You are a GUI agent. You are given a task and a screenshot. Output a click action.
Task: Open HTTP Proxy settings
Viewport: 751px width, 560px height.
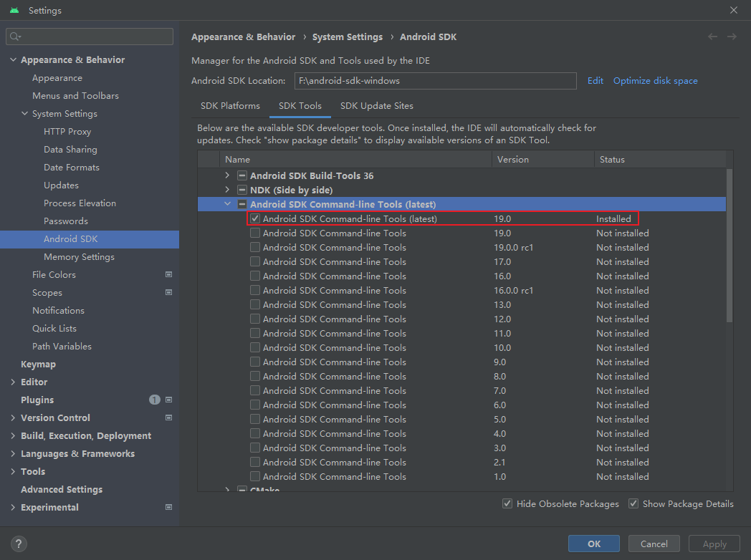(x=67, y=132)
